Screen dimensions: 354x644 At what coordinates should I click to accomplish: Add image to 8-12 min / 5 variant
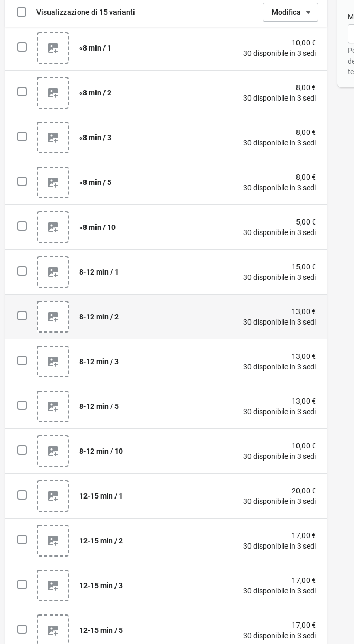coord(53,406)
